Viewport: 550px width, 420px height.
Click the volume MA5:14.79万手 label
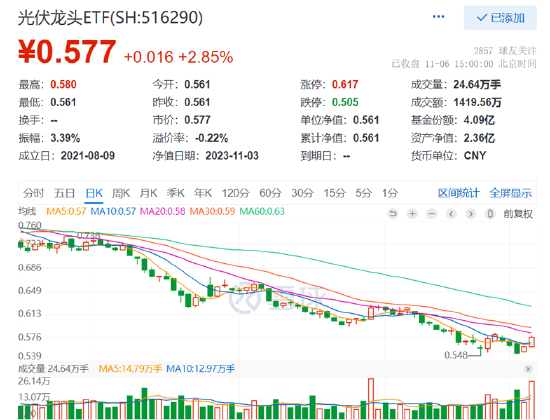coord(130,369)
